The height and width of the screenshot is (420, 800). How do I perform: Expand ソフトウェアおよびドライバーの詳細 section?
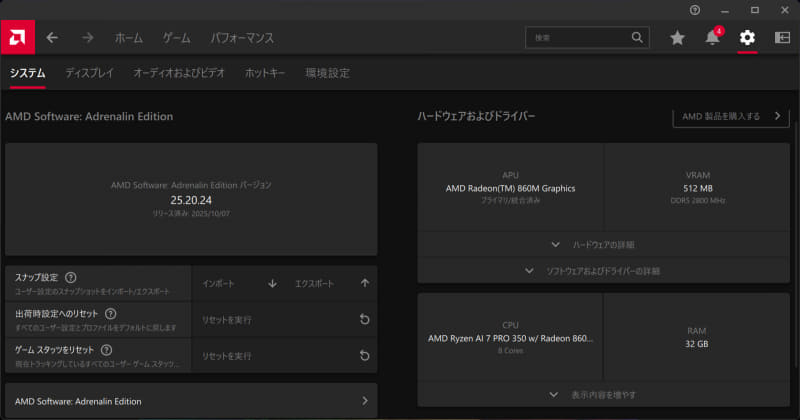point(604,271)
